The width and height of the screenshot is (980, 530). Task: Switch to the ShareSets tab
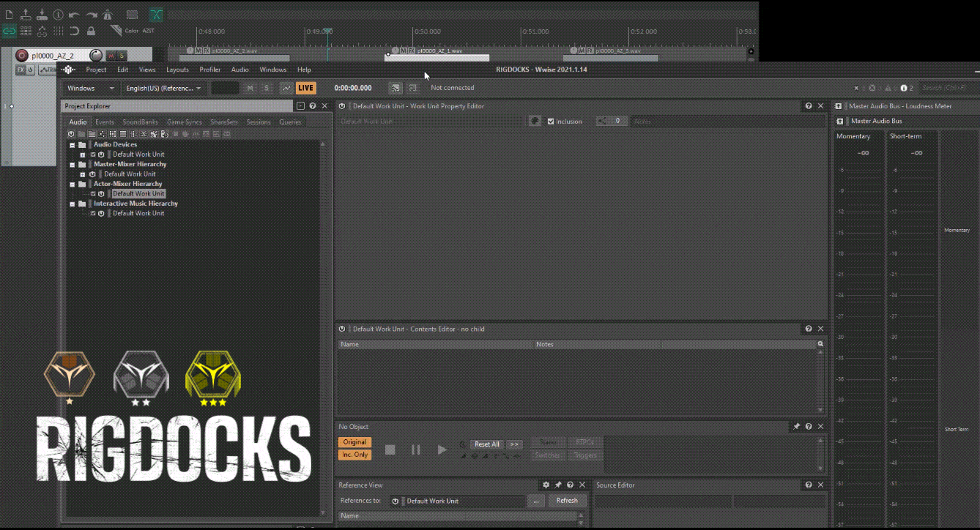(x=224, y=122)
